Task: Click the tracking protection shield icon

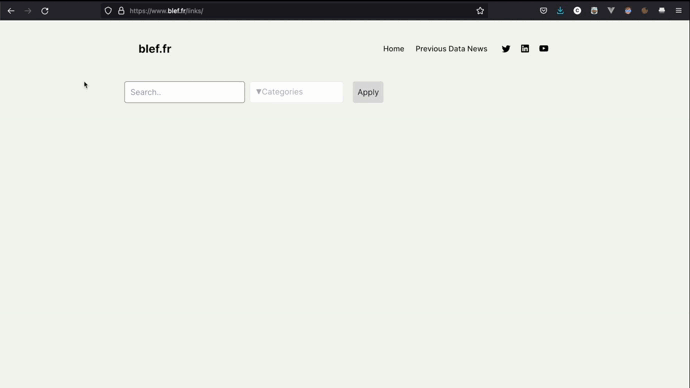Action: (x=108, y=11)
